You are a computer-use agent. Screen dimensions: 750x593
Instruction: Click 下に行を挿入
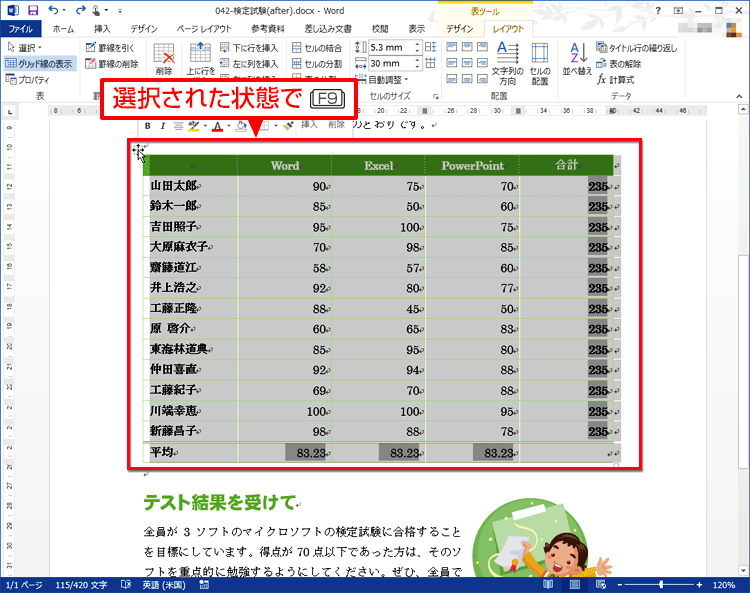coord(249,47)
